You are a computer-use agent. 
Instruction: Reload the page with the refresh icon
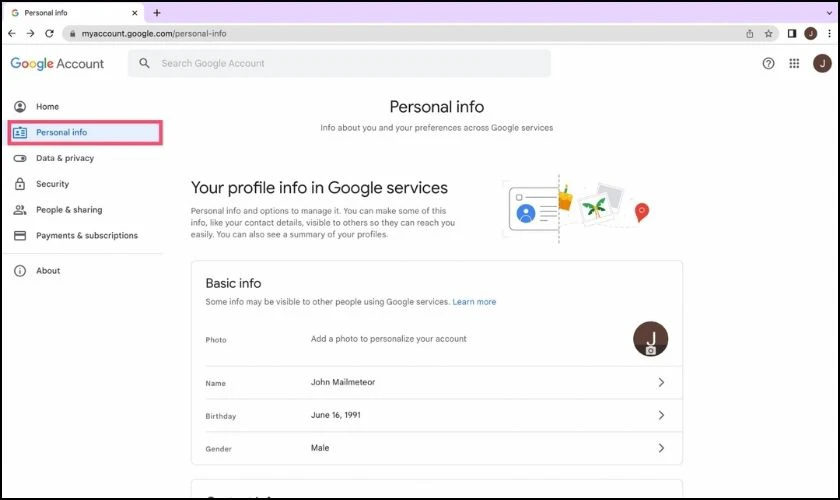(49, 33)
